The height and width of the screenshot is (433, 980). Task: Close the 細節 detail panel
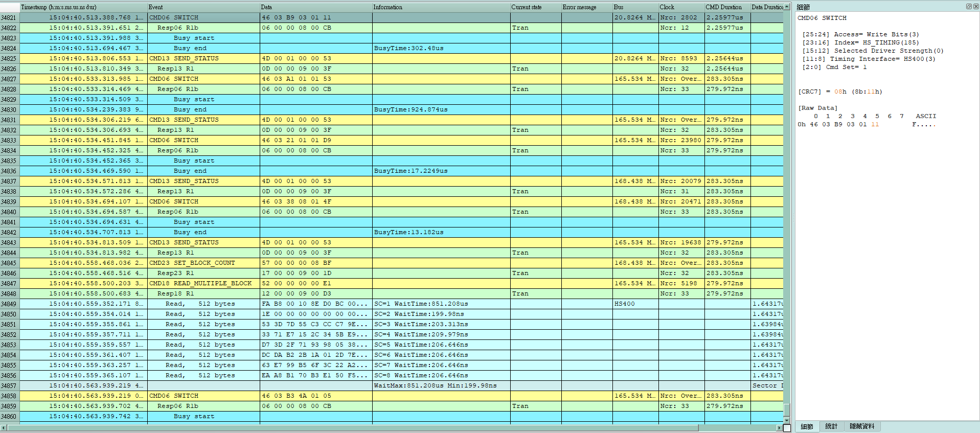click(x=975, y=7)
